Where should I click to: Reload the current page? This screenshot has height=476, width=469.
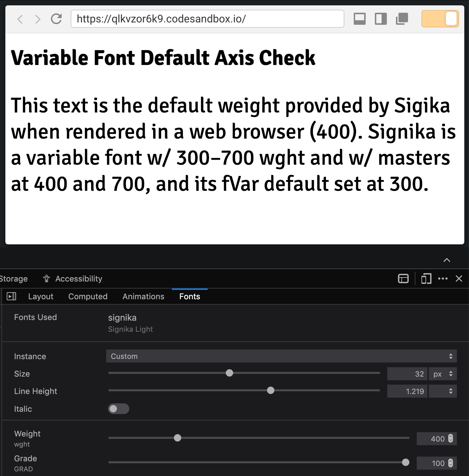(56, 19)
